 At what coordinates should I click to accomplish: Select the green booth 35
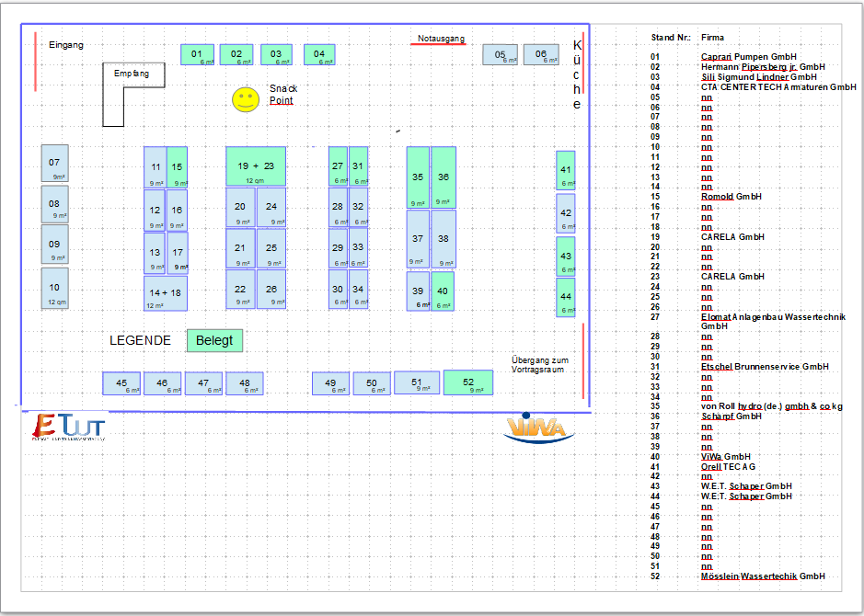point(419,177)
